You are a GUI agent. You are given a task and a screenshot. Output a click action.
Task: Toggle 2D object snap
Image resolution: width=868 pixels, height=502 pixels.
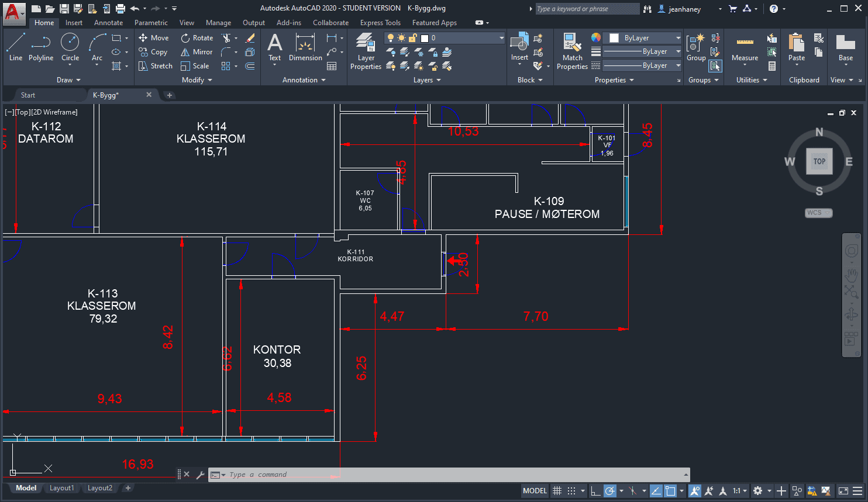pyautogui.click(x=670, y=491)
